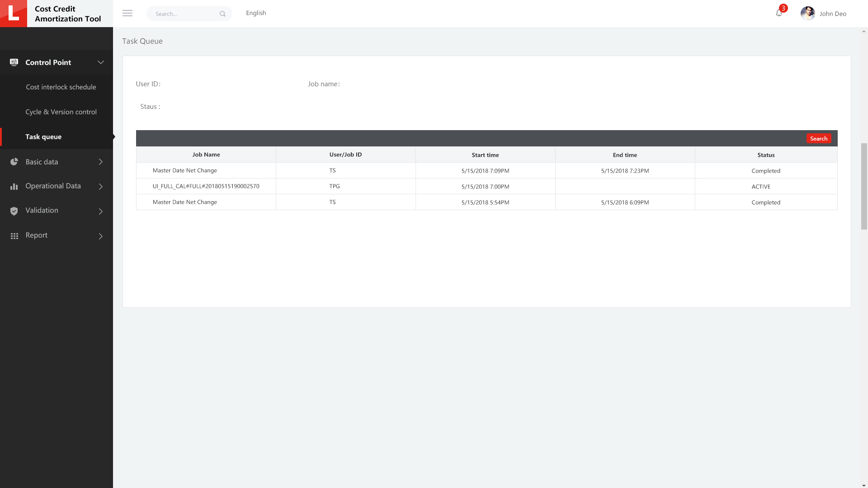Open the notifications bell icon
The width and height of the screenshot is (868, 488).
(779, 13)
